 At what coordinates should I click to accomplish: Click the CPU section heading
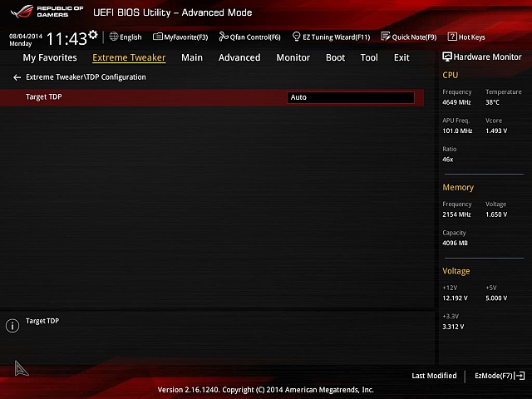pos(450,75)
